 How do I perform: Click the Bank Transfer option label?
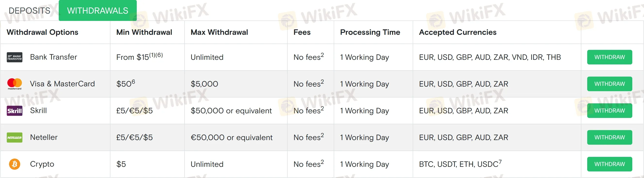click(53, 57)
